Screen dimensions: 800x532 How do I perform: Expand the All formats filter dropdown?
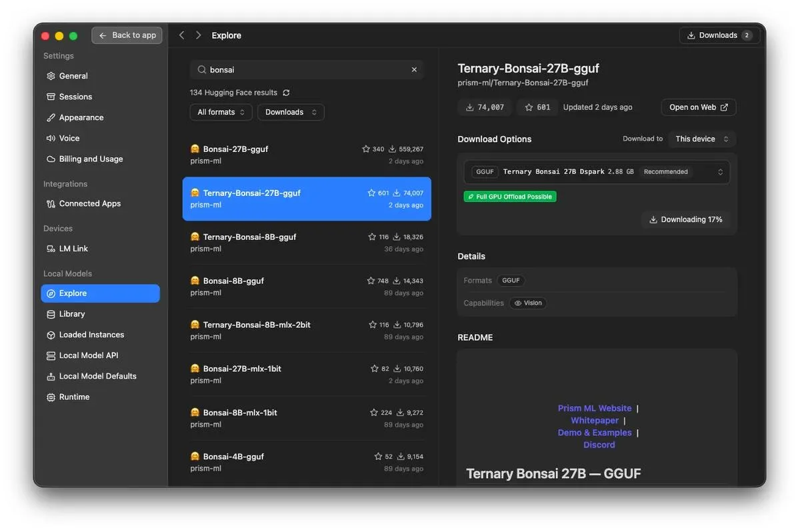[x=221, y=112]
